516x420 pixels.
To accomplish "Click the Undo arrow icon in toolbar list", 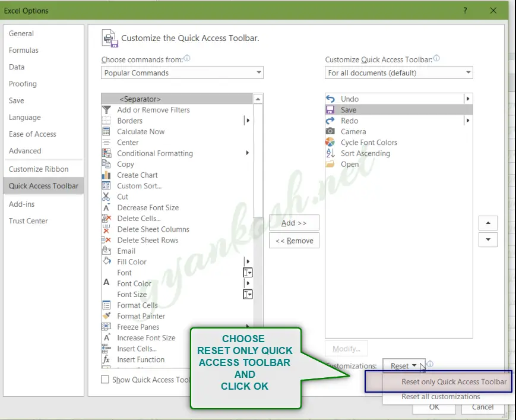I will click(330, 99).
